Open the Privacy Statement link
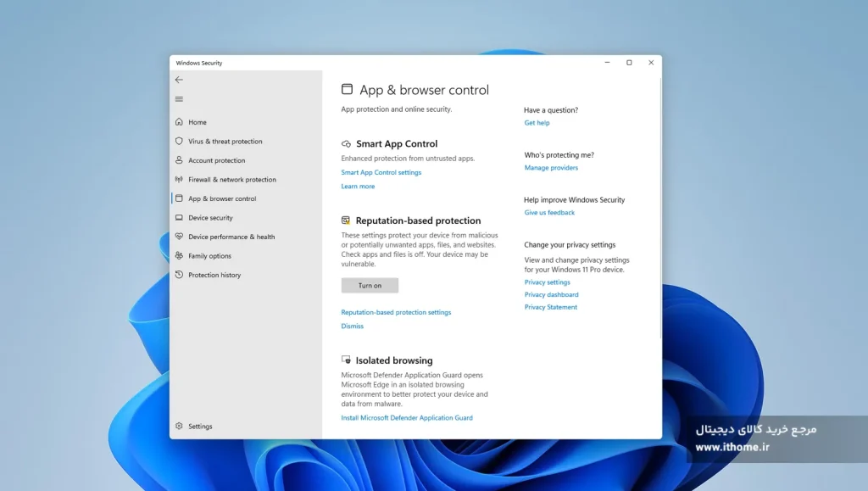 [x=550, y=307]
